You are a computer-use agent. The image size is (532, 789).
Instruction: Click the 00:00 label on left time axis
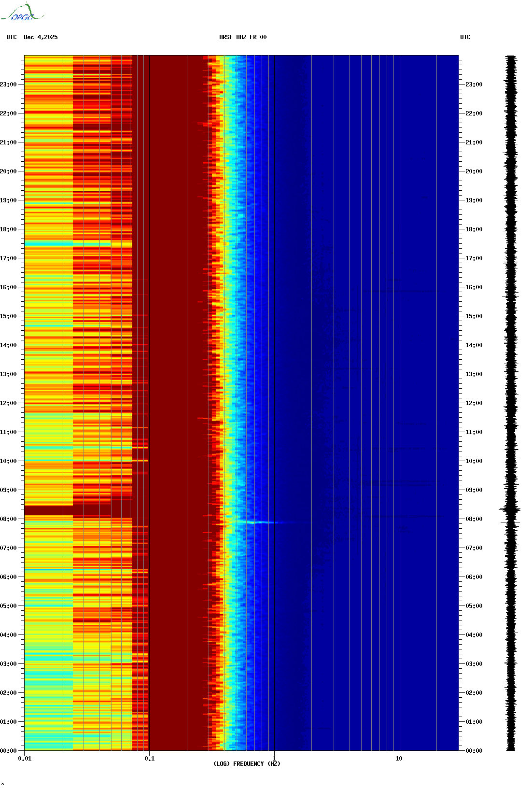[x=9, y=751]
